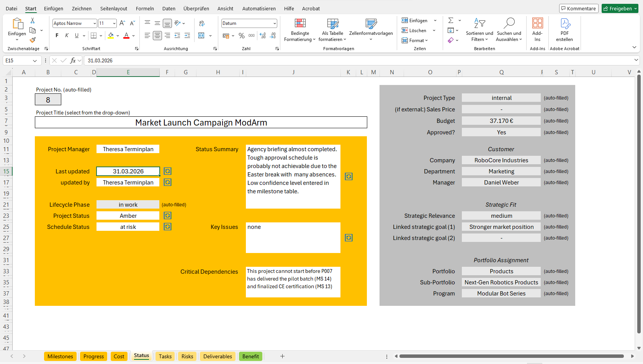Click refresh icon beside Key Issues
The height and width of the screenshot is (364, 643).
tap(348, 238)
